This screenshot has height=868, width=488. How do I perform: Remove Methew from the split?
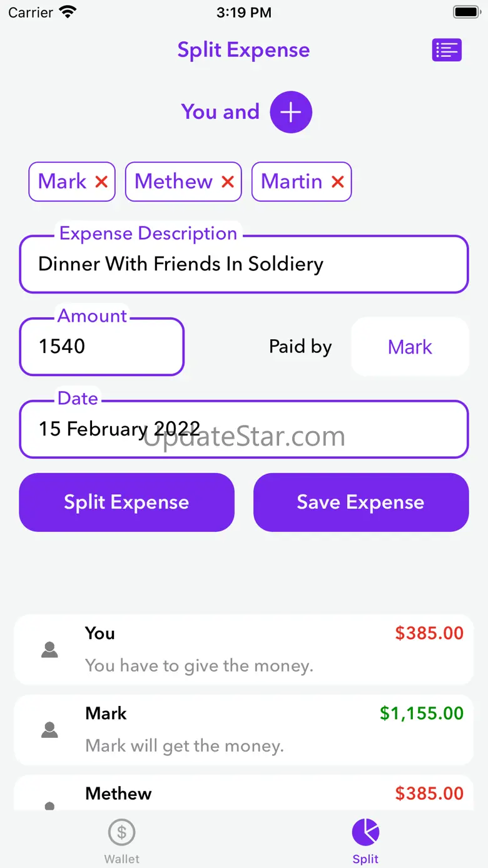point(228,181)
